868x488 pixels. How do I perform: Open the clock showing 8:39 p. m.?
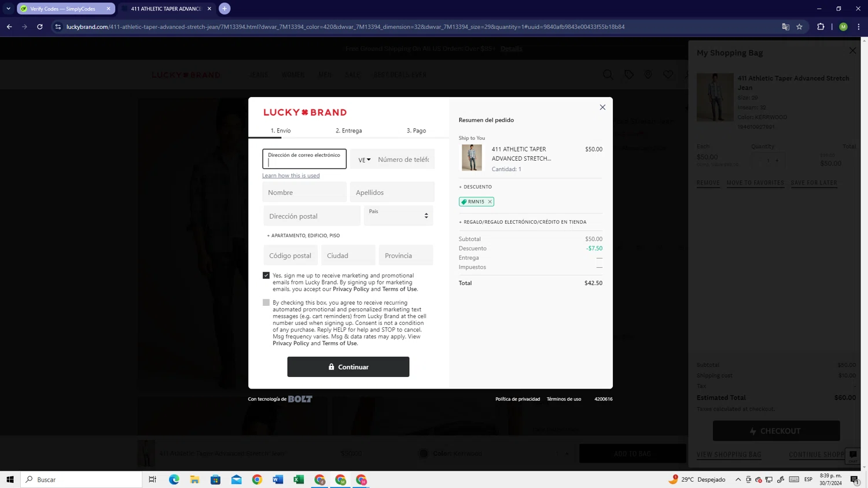[830, 479]
